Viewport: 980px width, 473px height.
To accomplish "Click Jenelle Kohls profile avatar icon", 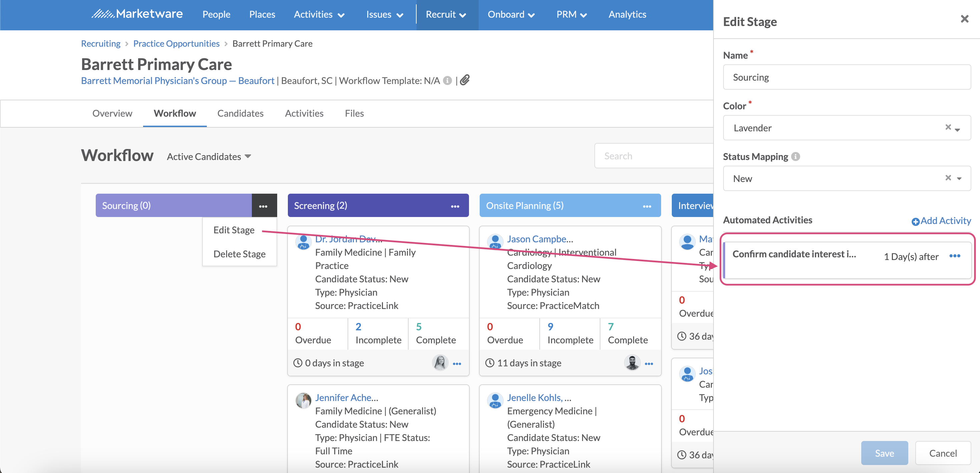I will coord(495,400).
